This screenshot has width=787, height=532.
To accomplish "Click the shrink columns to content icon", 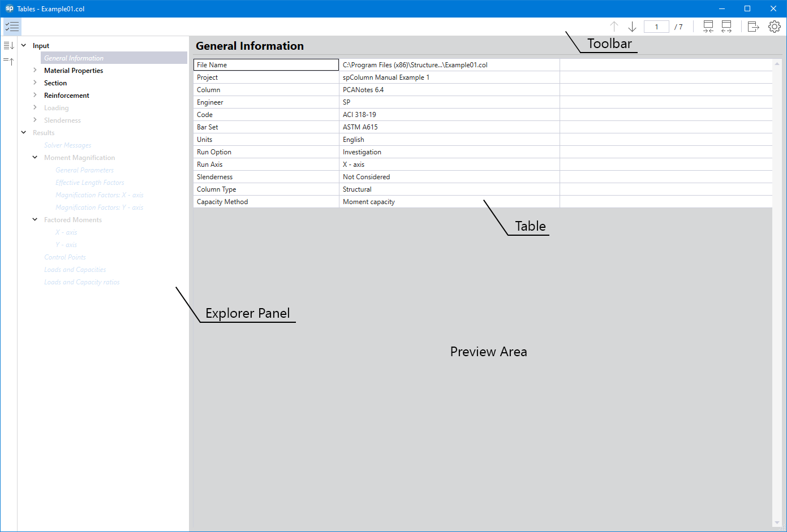I will pyautogui.click(x=708, y=26).
